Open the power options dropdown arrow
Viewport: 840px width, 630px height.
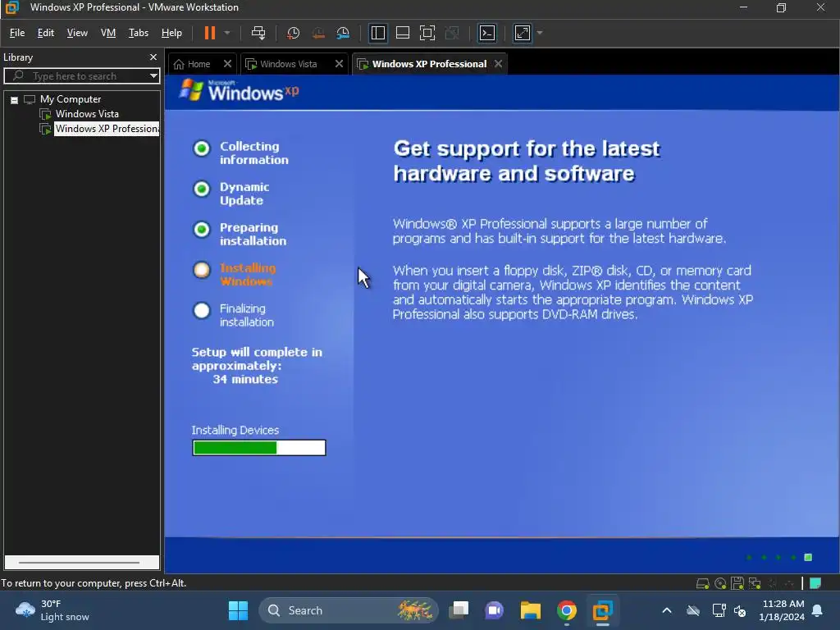[x=227, y=33]
